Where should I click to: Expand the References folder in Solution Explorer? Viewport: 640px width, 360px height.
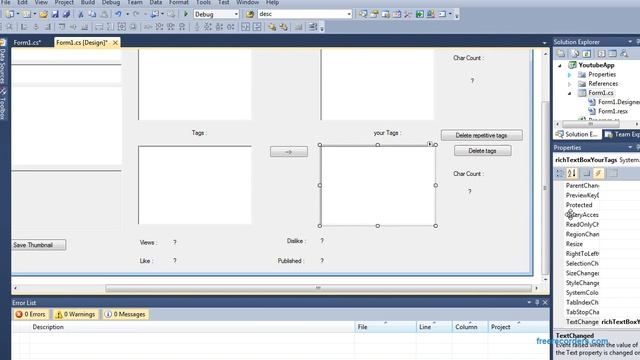point(570,84)
